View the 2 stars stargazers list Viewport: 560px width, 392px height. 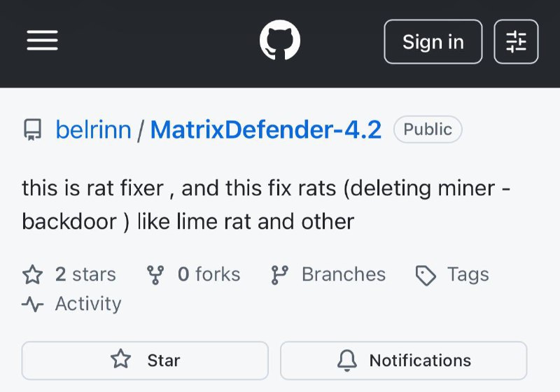pos(85,274)
